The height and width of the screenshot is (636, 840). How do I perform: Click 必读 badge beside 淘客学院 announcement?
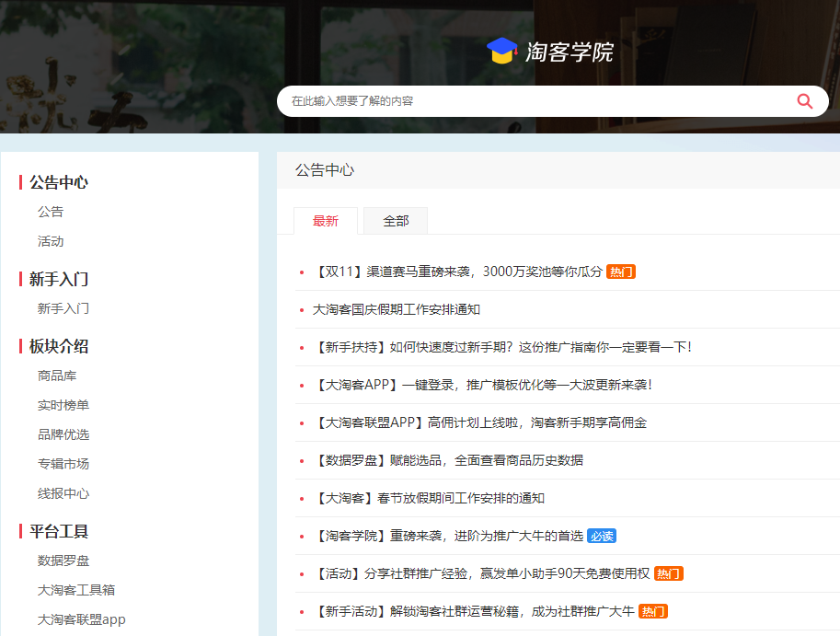602,536
